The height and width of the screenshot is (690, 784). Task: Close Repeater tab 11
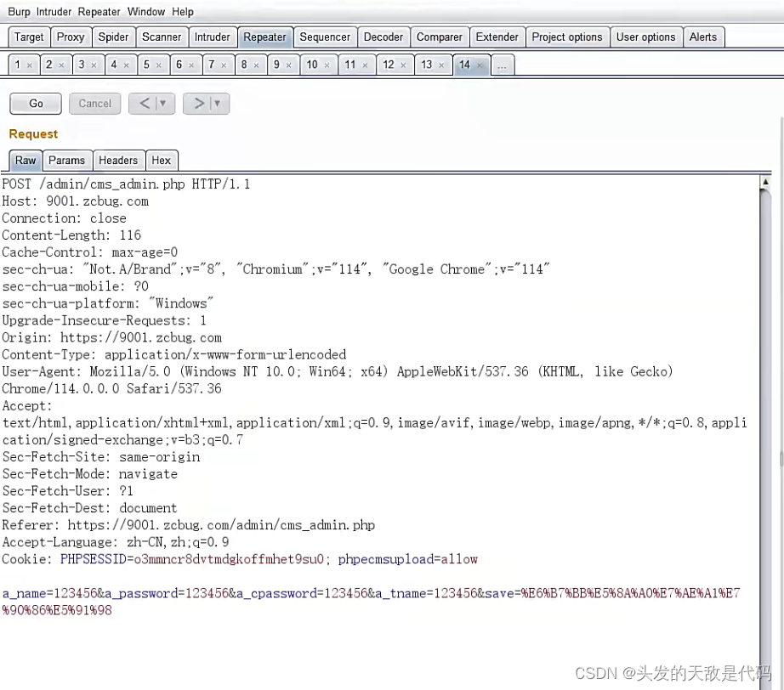point(365,65)
